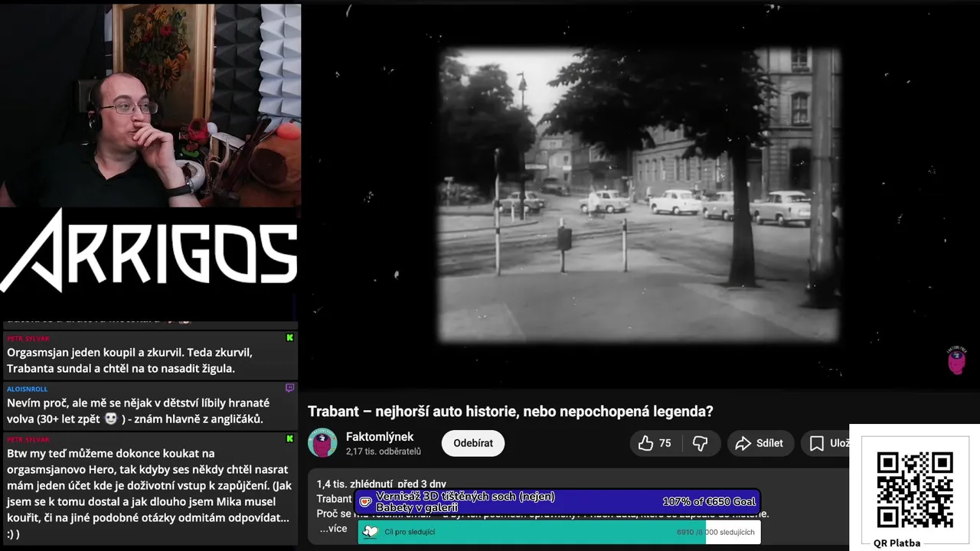Click the 'Cíl pro sledující' follower progress bar
The width and height of the screenshot is (980, 551).
tap(559, 532)
